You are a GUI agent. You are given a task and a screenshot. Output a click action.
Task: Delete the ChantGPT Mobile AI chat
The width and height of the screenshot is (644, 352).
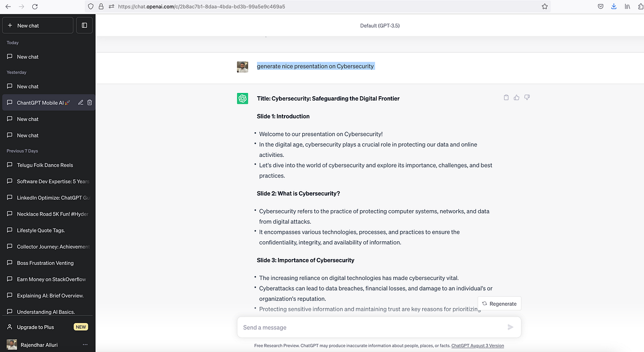pyautogui.click(x=89, y=102)
